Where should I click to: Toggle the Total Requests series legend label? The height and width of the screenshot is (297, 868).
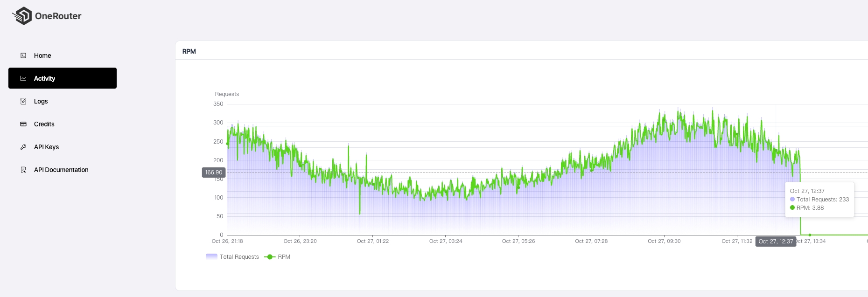[239, 257]
